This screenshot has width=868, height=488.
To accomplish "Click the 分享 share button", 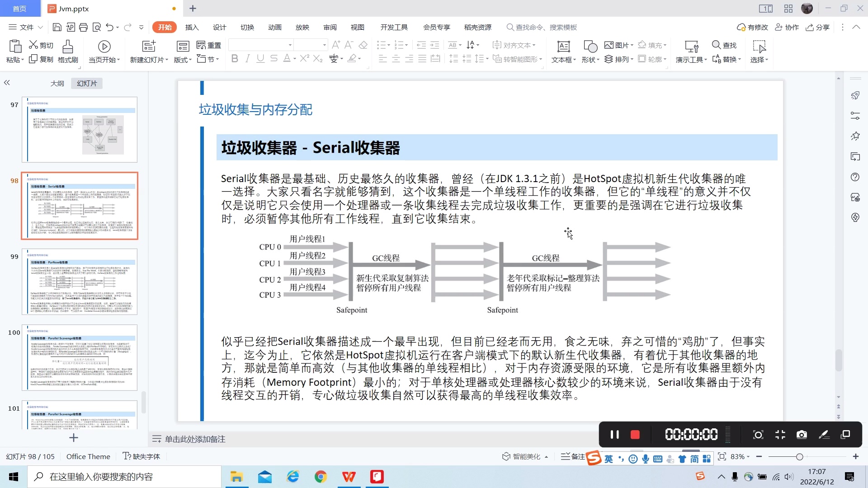I will 818,27.
